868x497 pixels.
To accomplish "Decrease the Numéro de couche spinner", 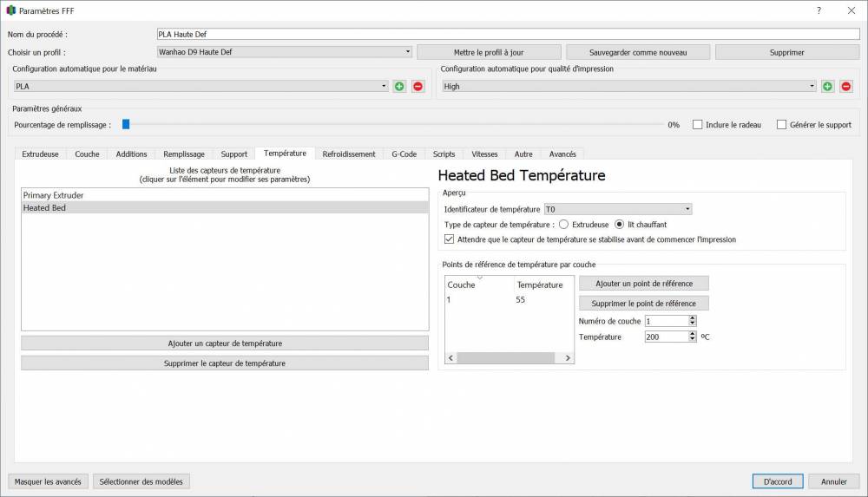I will (x=692, y=324).
